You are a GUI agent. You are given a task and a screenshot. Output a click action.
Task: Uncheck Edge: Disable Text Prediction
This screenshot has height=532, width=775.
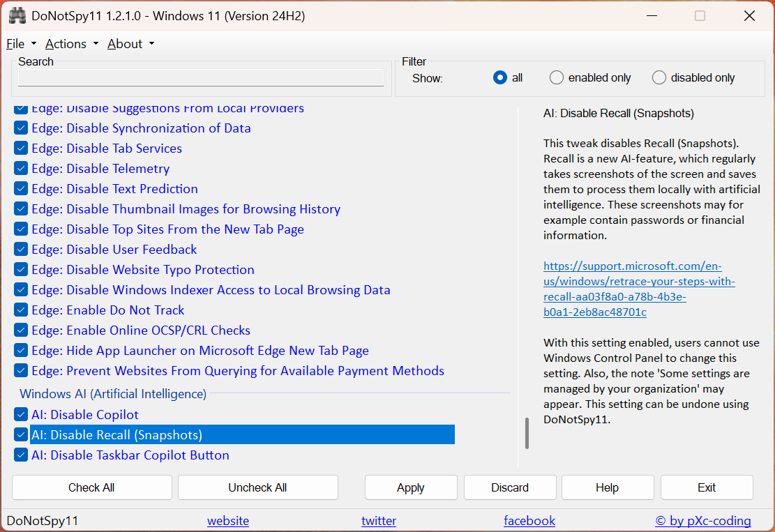point(21,189)
